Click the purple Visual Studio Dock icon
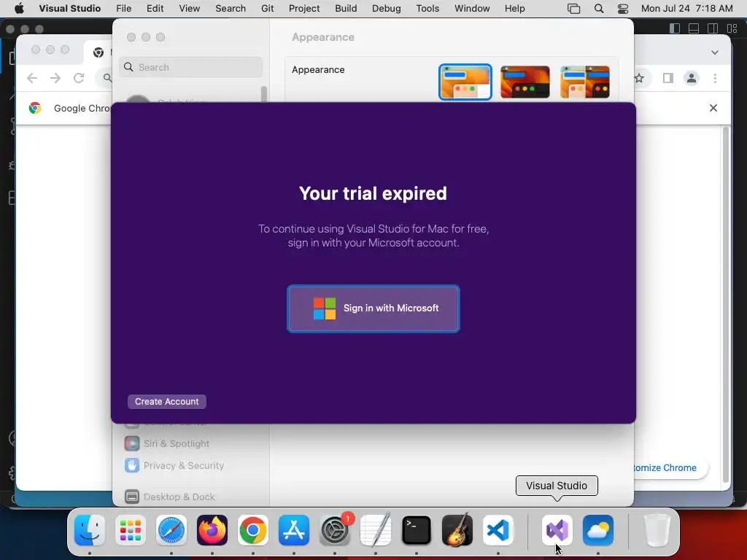Screen dimensions: 747x560 click(557, 530)
